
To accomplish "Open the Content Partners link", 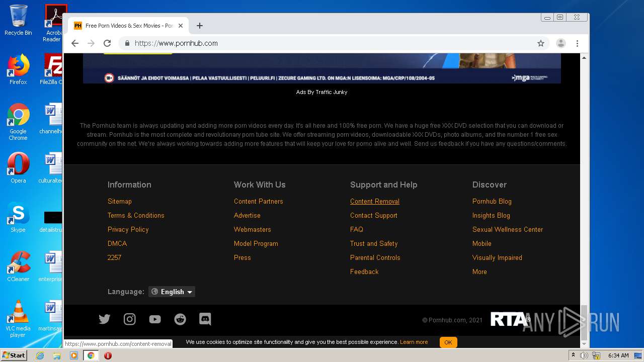I will click(259, 201).
